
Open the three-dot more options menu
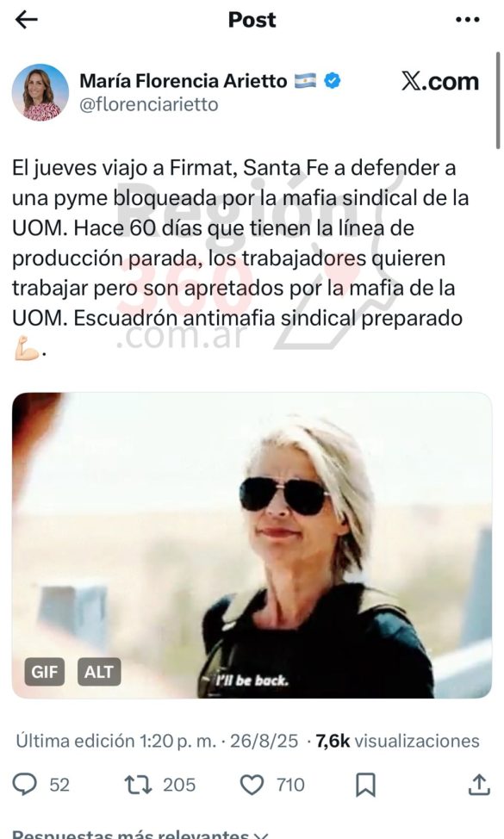coord(467,20)
